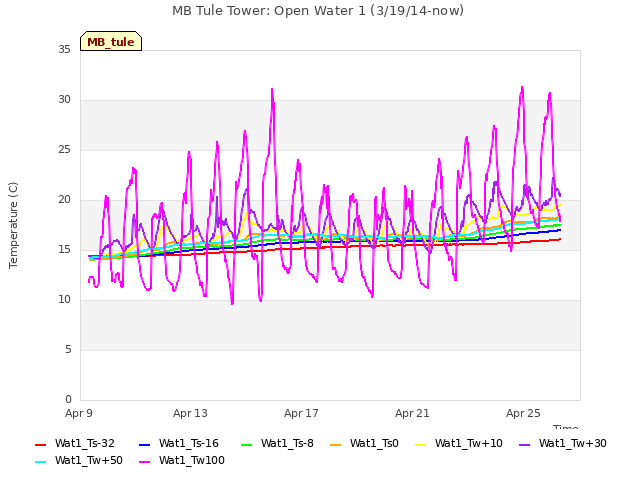Screen dimensions: 640x480
Task: Click the green Wat1_Ts-8 legend swatch
Action: tap(247, 444)
